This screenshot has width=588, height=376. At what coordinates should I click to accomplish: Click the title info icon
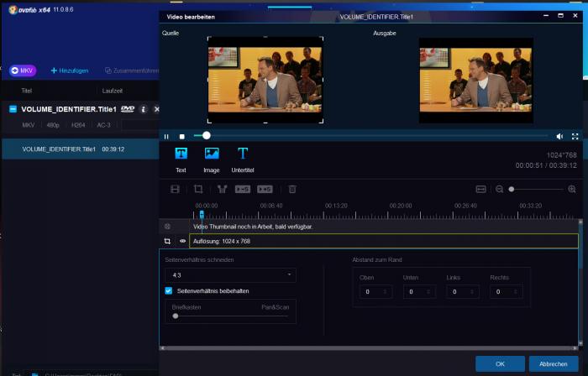(x=144, y=109)
